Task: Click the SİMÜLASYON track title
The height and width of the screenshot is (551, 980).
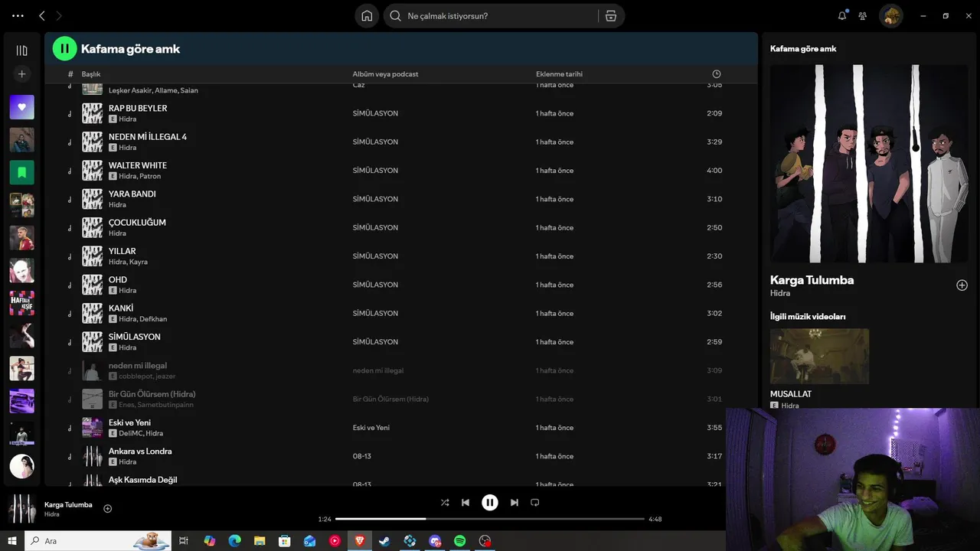Action: (x=134, y=337)
